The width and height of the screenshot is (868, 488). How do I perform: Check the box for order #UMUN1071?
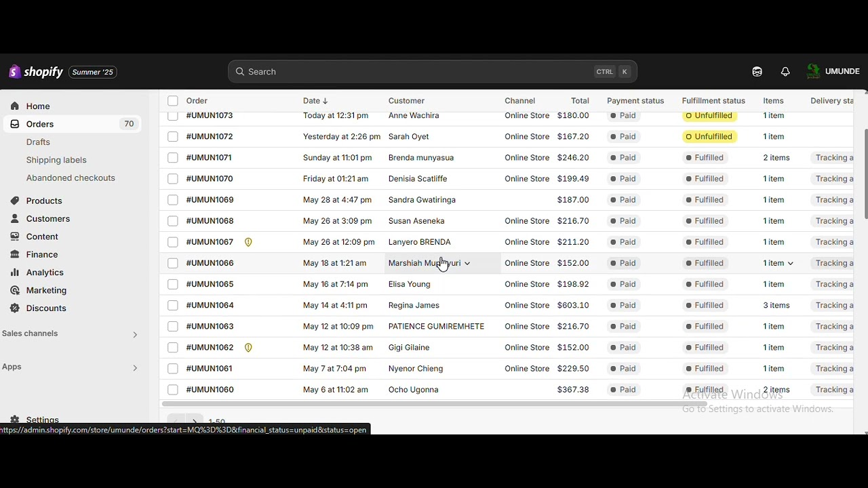(x=173, y=158)
